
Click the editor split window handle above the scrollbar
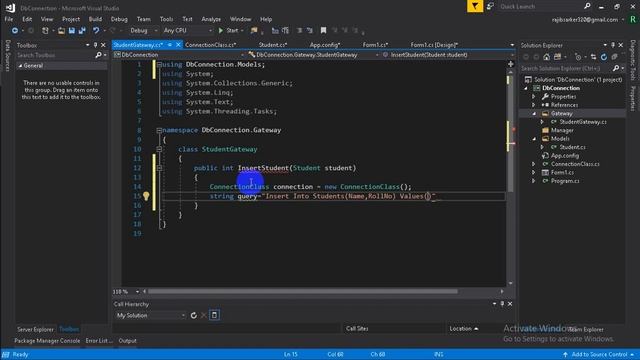click(x=511, y=64)
